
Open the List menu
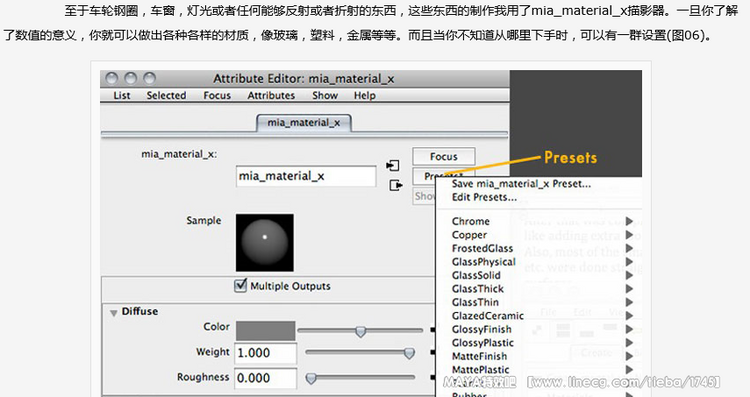coord(121,95)
